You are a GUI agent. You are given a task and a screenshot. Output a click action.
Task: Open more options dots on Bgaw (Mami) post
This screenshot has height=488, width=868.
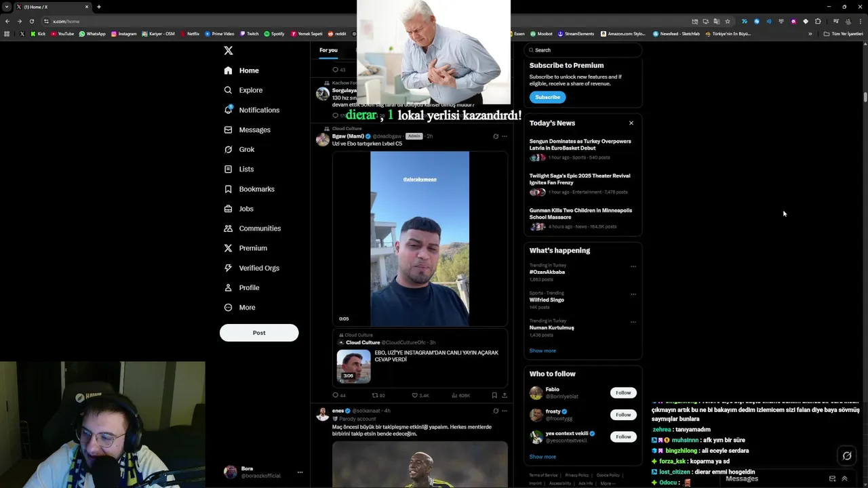pyautogui.click(x=504, y=136)
